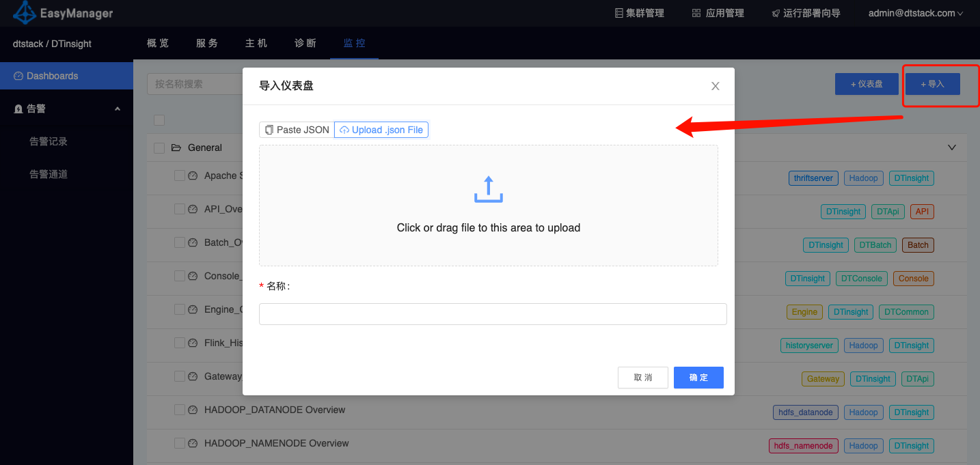Viewport: 980px width, 465px height.
Task: Switch to the Paste JSON tab
Action: (297, 130)
